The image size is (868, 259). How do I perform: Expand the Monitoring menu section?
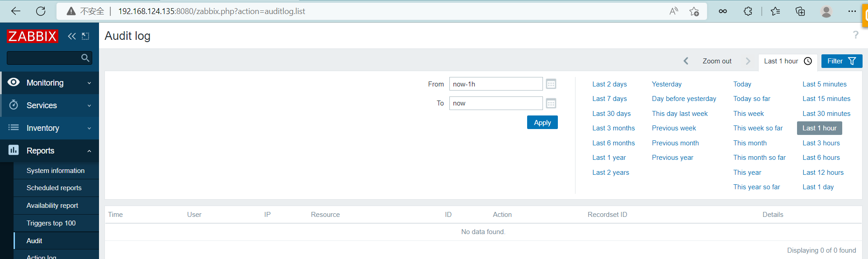[50, 83]
